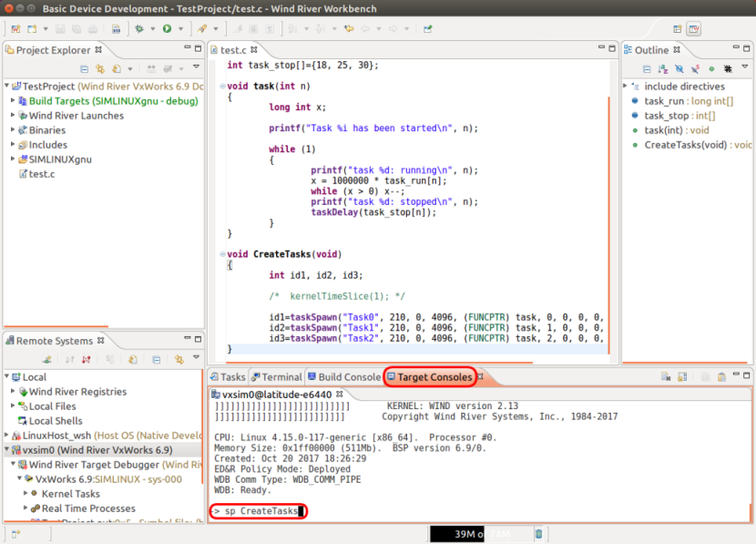
Task: Toggle Hide Static Members in Outline
Action: 695,69
